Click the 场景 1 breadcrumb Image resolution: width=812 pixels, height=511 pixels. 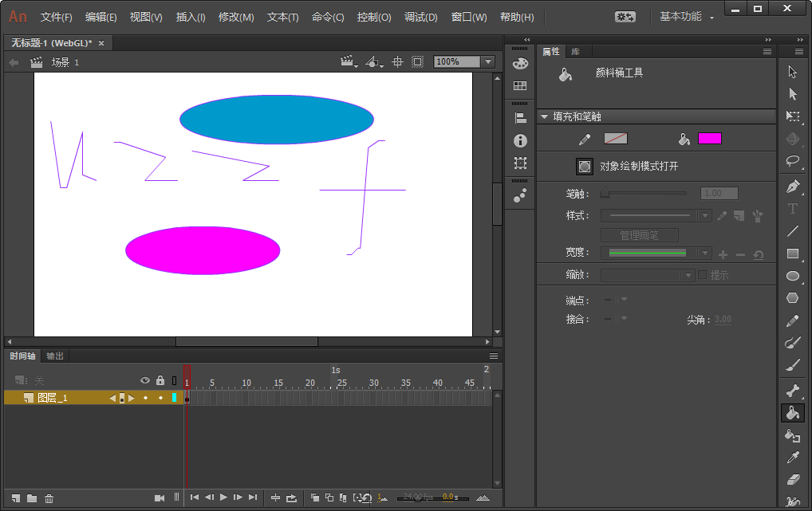[64, 61]
